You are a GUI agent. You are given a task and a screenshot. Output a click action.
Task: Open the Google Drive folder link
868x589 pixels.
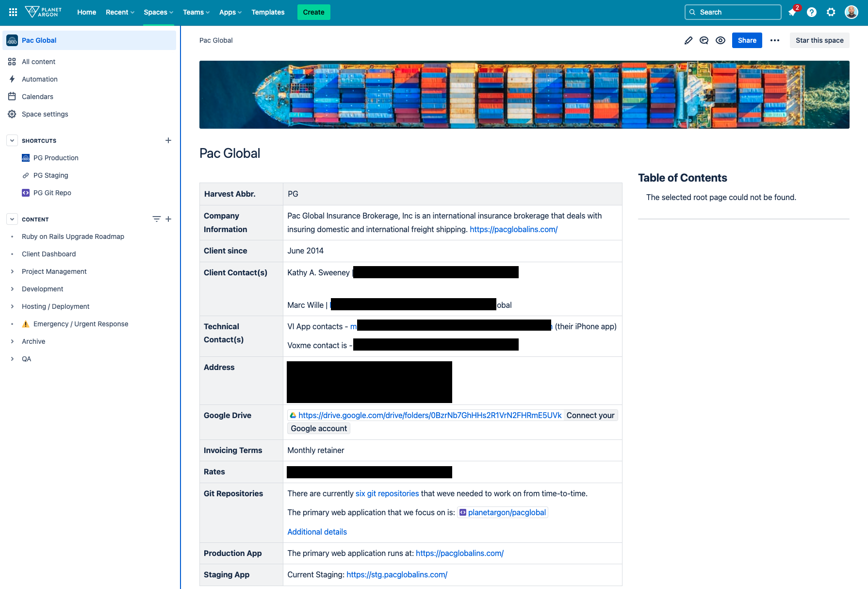pos(430,415)
